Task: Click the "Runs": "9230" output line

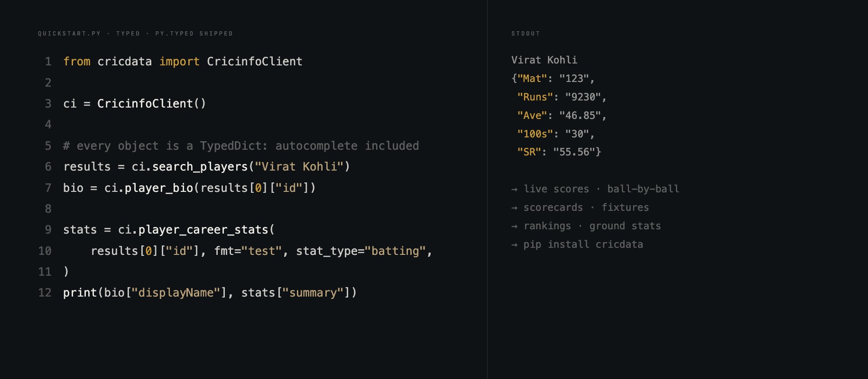Action: [562, 97]
